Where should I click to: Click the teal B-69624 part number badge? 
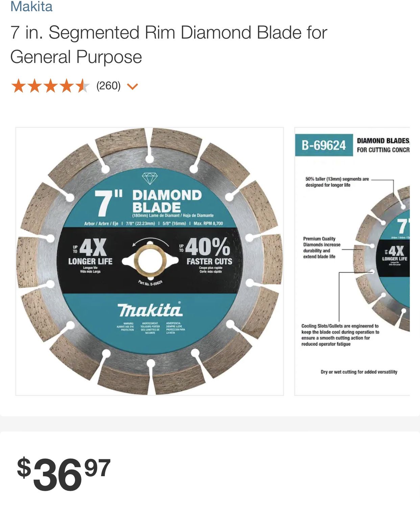tap(324, 145)
